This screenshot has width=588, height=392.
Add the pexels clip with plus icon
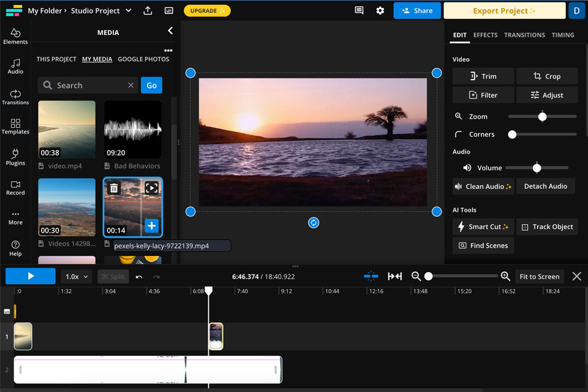click(x=151, y=226)
